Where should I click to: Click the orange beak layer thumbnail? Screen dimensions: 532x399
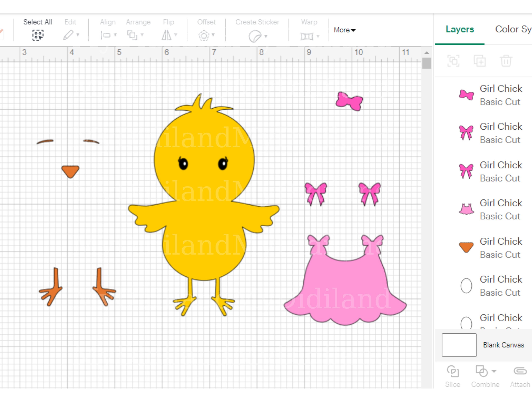[x=466, y=246]
